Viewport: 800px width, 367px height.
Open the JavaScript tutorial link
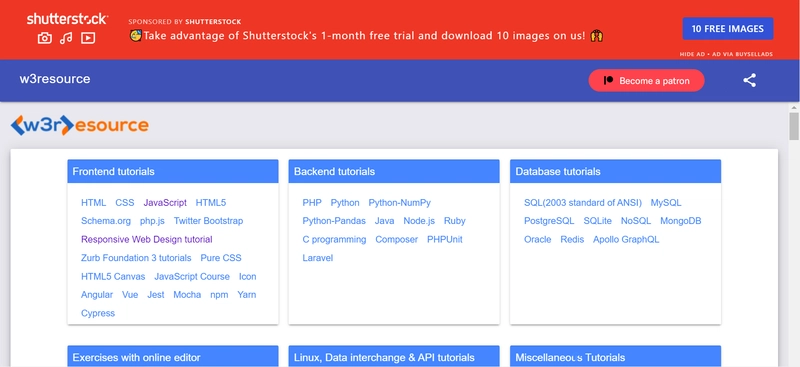pyautogui.click(x=165, y=203)
